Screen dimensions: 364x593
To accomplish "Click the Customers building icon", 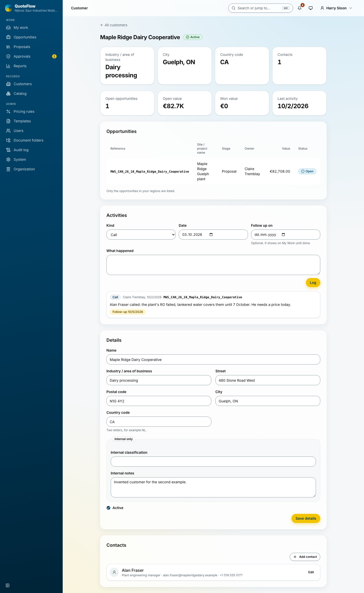I will [x=8, y=84].
